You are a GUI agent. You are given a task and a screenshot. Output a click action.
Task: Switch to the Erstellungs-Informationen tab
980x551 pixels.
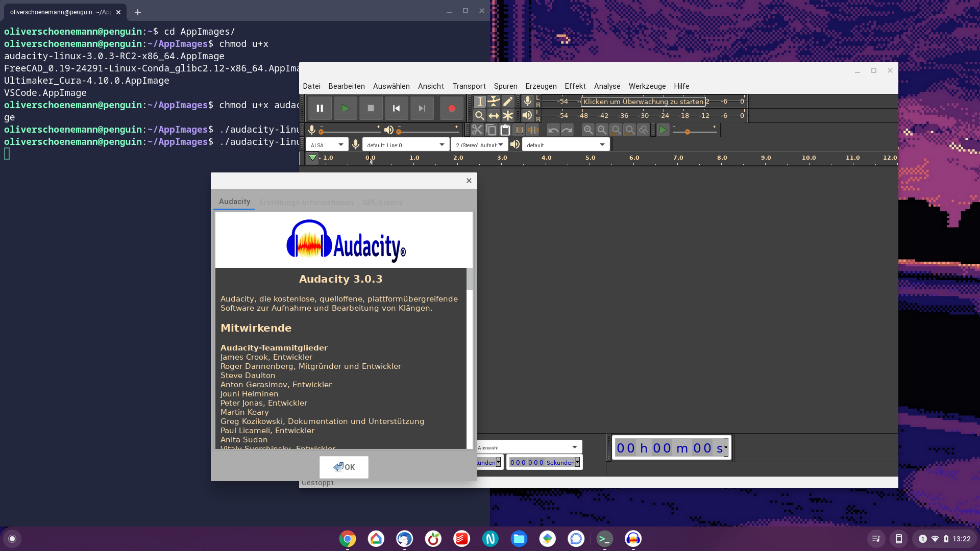coord(306,203)
